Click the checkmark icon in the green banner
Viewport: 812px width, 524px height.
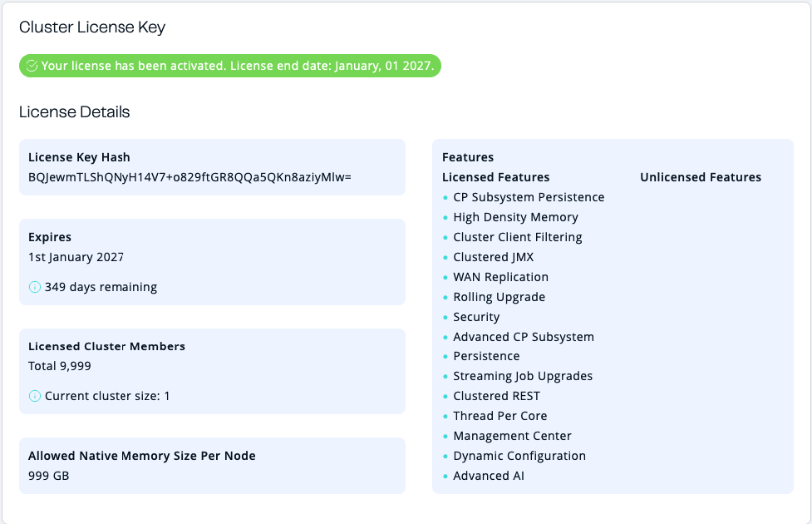coord(33,65)
